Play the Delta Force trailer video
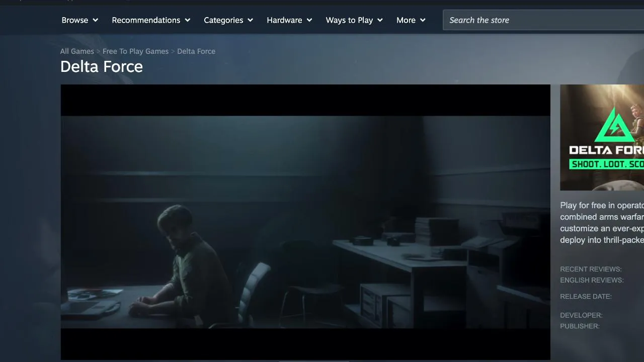The width and height of the screenshot is (644, 362). 305,222
